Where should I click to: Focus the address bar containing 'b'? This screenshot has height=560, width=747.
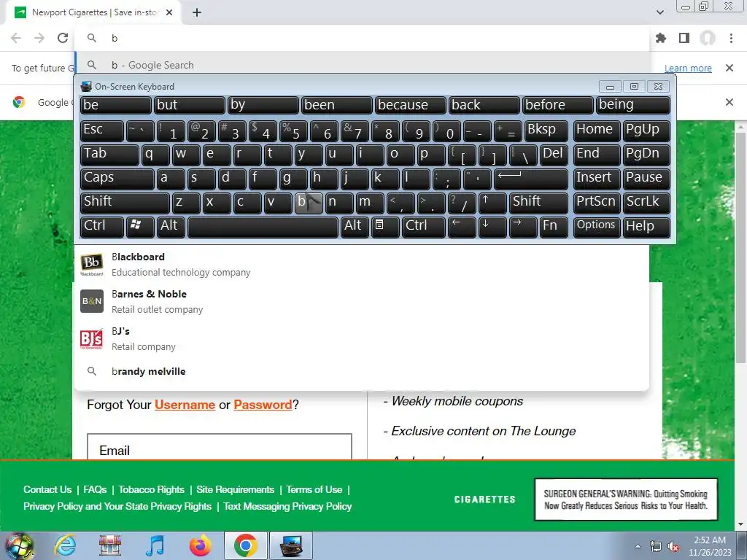pos(362,38)
